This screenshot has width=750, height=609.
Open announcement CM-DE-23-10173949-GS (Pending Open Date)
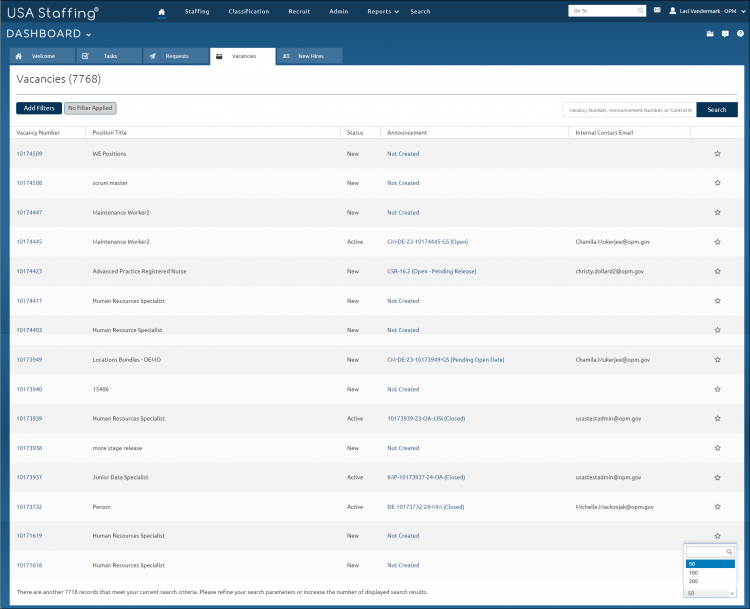(x=446, y=360)
